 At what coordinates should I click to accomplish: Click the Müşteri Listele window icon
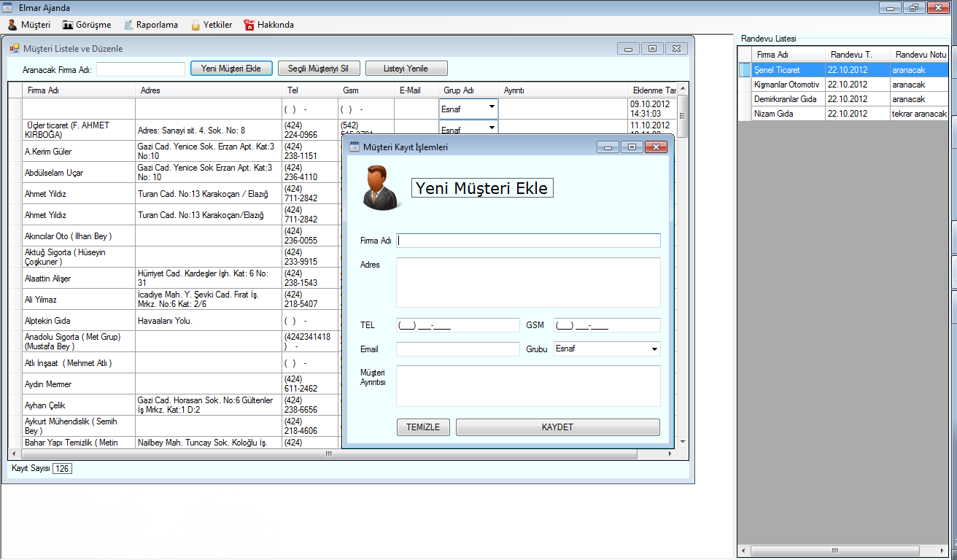(x=15, y=49)
